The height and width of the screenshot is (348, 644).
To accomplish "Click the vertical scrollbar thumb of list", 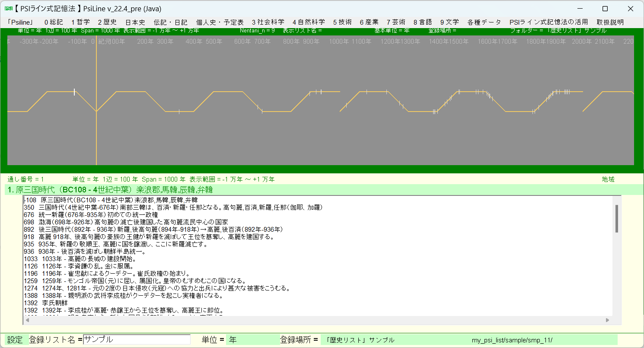I will point(617,218).
